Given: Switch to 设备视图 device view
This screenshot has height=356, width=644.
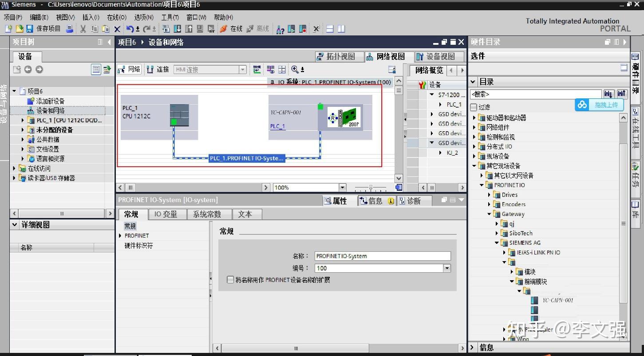Looking at the screenshot, I should click(x=438, y=56).
